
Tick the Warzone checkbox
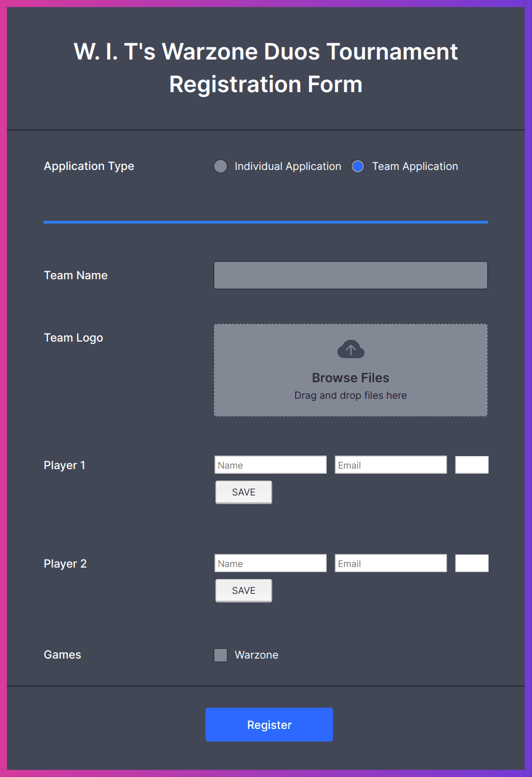click(220, 655)
